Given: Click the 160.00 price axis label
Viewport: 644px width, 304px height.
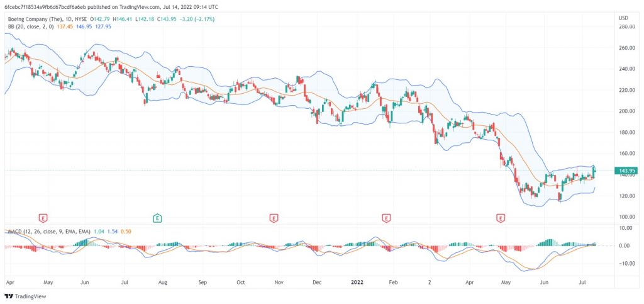Looking at the screenshot, I should click(x=626, y=154).
